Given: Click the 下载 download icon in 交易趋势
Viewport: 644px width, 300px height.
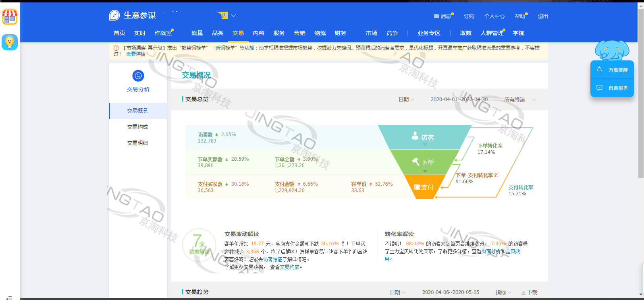Looking at the screenshot, I should 523,293.
